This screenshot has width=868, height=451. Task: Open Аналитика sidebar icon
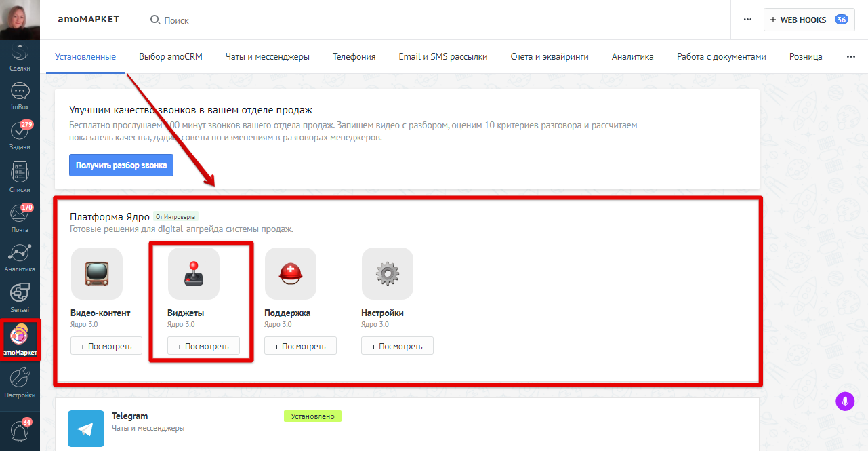[x=20, y=258]
